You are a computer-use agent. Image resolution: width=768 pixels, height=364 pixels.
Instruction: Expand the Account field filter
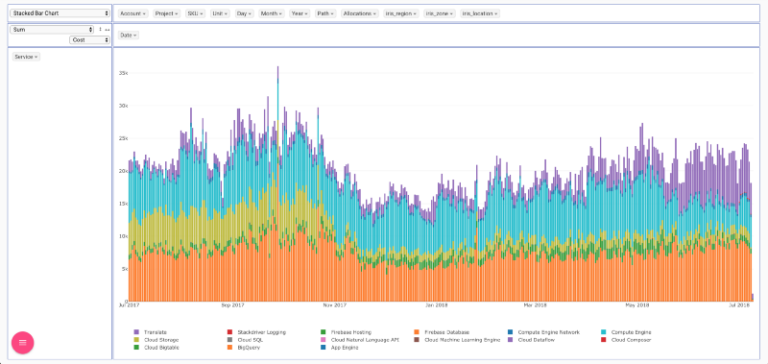click(x=133, y=14)
